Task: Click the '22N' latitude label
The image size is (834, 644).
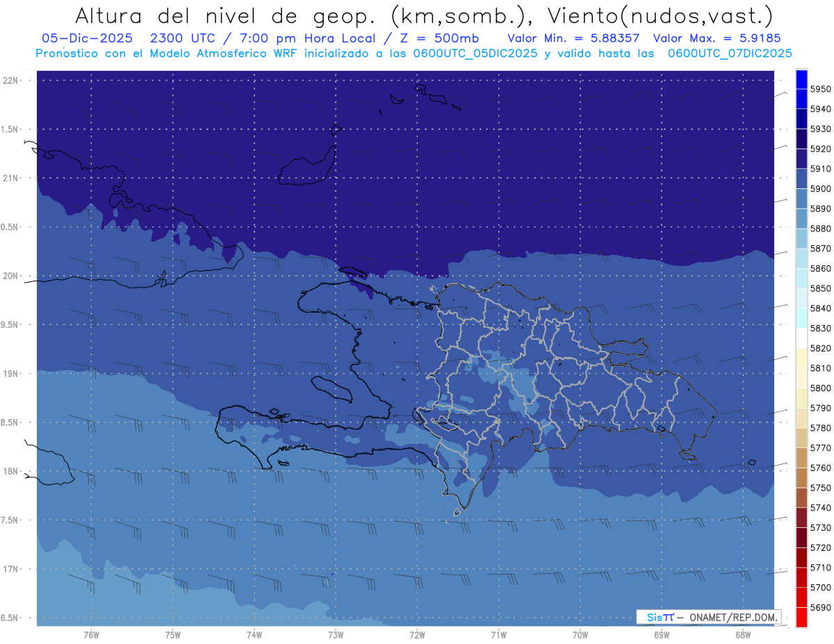Action: tap(12, 81)
